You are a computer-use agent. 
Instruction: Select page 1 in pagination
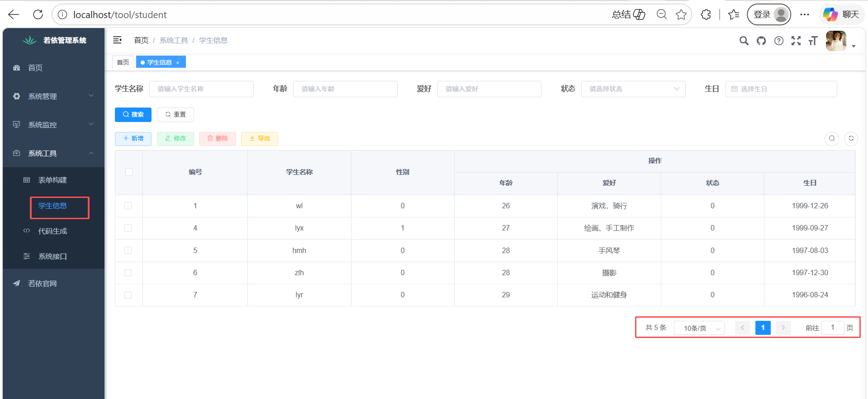pyautogui.click(x=763, y=328)
